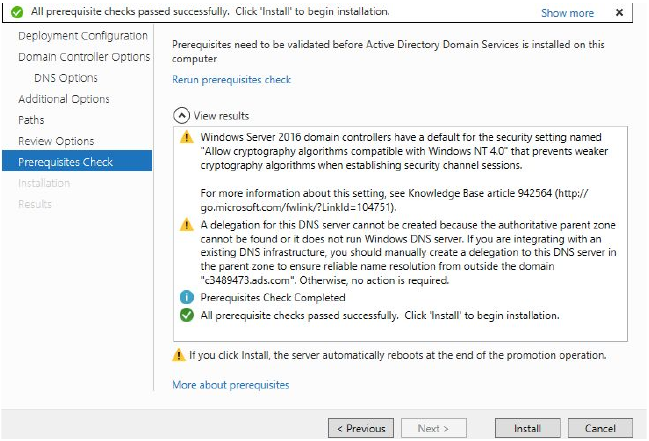Collapse the View results chevron

click(180, 116)
